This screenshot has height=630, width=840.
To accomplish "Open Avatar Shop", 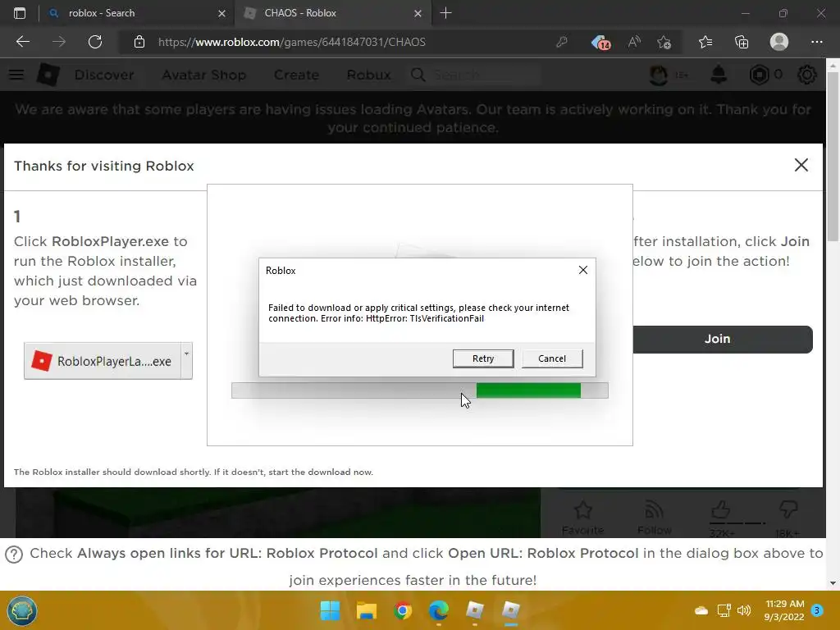I will pos(204,75).
